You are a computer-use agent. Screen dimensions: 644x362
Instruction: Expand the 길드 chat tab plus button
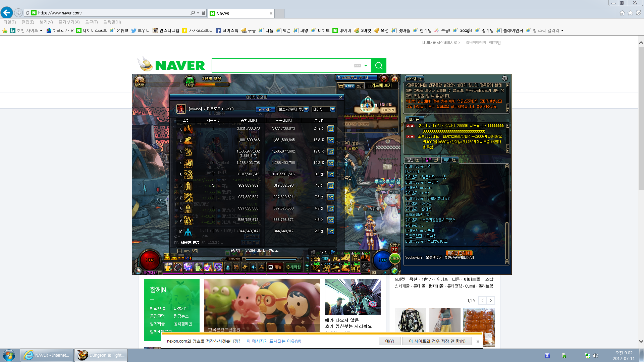pyautogui.click(x=436, y=160)
